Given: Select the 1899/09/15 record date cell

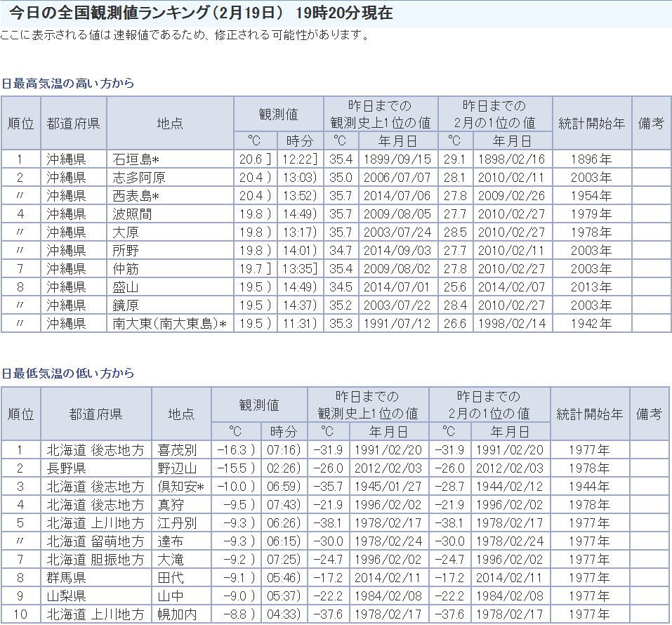Looking at the screenshot, I should 397,159.
